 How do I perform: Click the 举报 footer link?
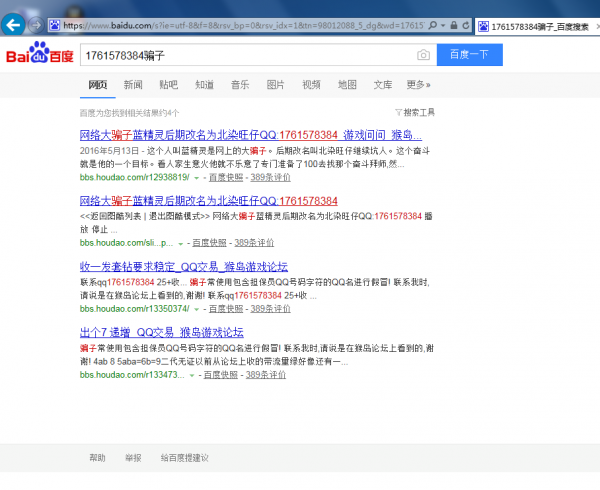(x=133, y=457)
